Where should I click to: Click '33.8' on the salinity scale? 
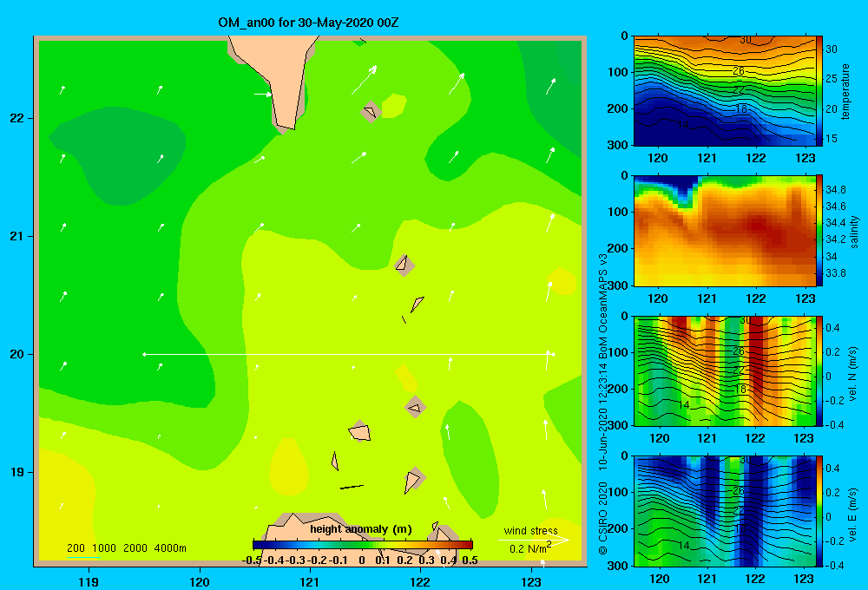pos(835,272)
